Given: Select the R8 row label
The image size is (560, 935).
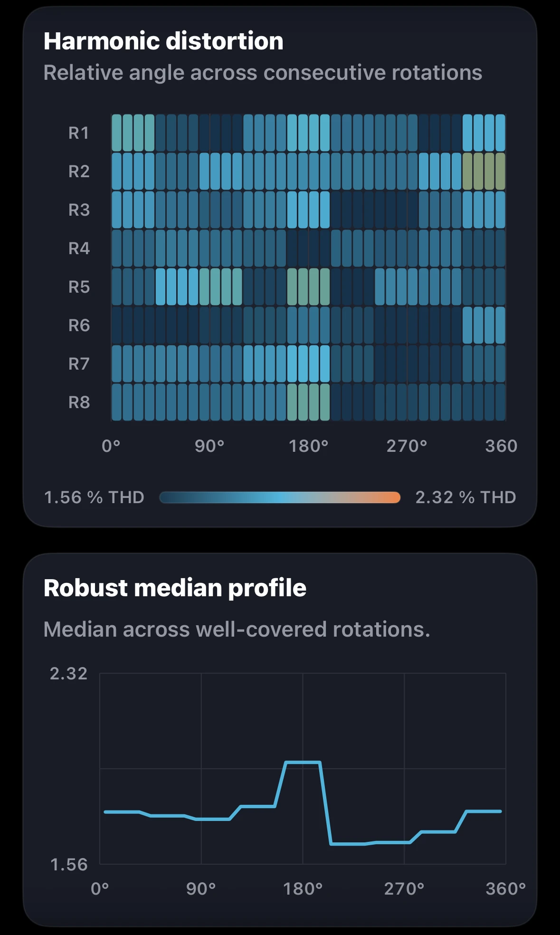Looking at the screenshot, I should pyautogui.click(x=79, y=402).
